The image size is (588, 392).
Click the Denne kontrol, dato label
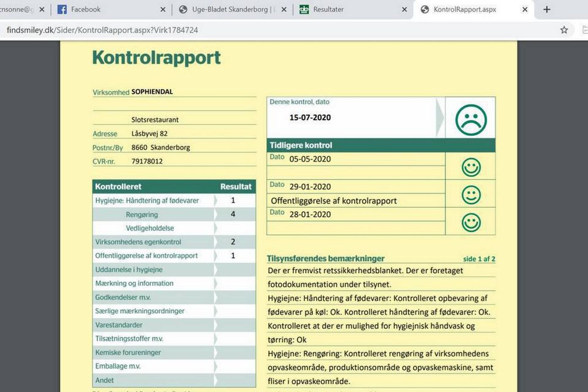pyautogui.click(x=300, y=102)
